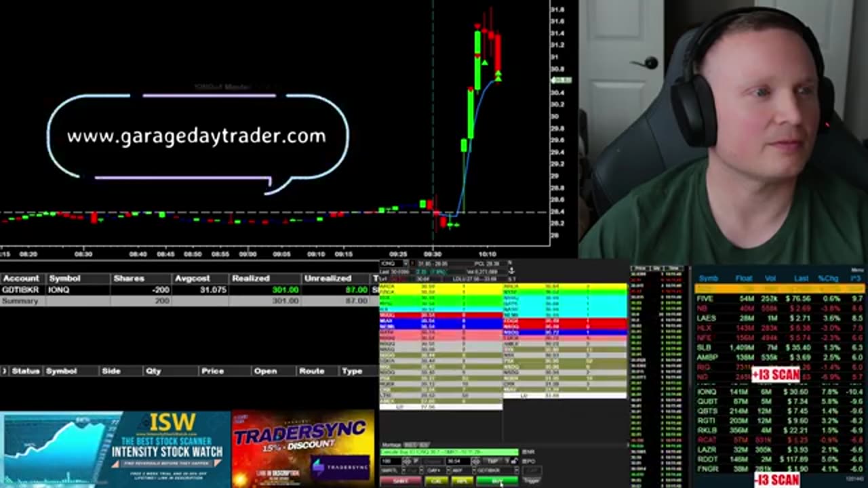Sort scanner by Float column
This screenshot has height=488, width=868.
point(745,279)
